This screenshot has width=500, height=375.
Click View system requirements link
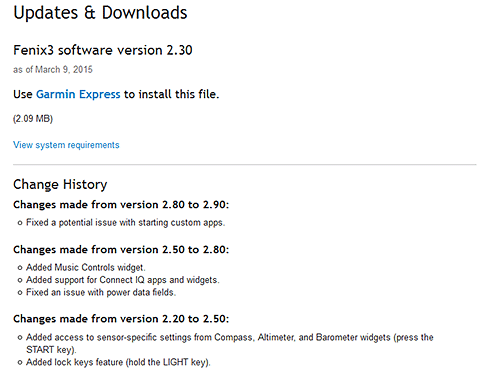(66, 145)
